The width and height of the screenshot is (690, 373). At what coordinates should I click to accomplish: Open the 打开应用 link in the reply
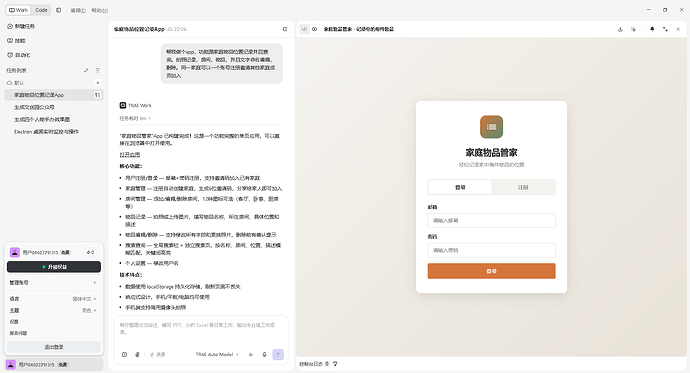tap(130, 155)
